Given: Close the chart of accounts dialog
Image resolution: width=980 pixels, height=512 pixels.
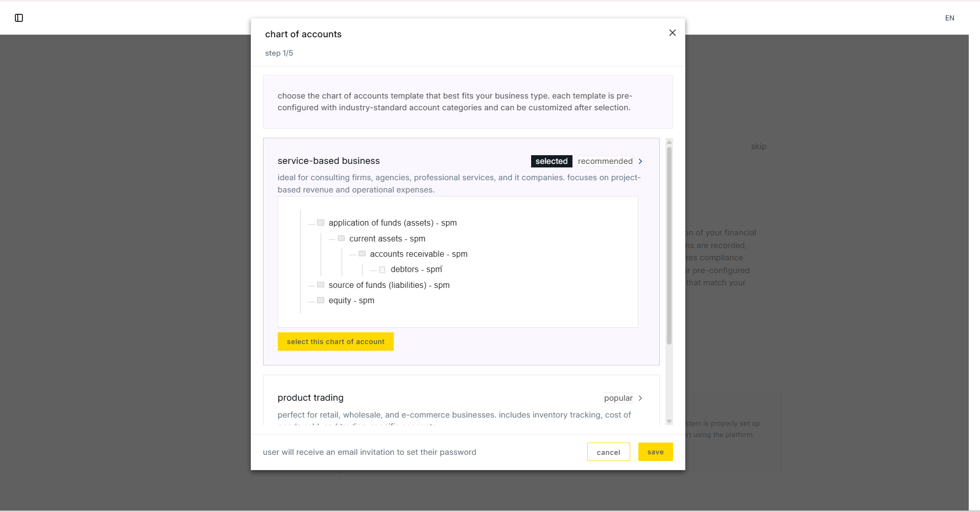Looking at the screenshot, I should click(x=672, y=32).
